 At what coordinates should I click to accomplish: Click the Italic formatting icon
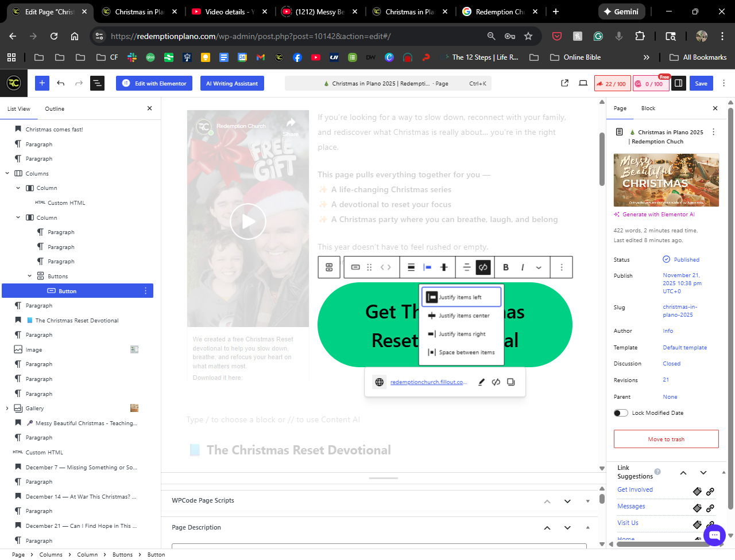[523, 267]
